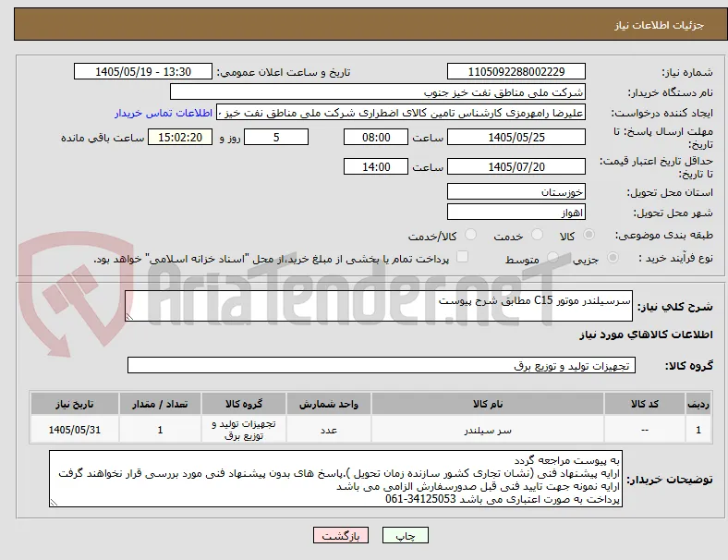
Task: Click the price validity date 1405/07/20
Action: pyautogui.click(x=516, y=166)
